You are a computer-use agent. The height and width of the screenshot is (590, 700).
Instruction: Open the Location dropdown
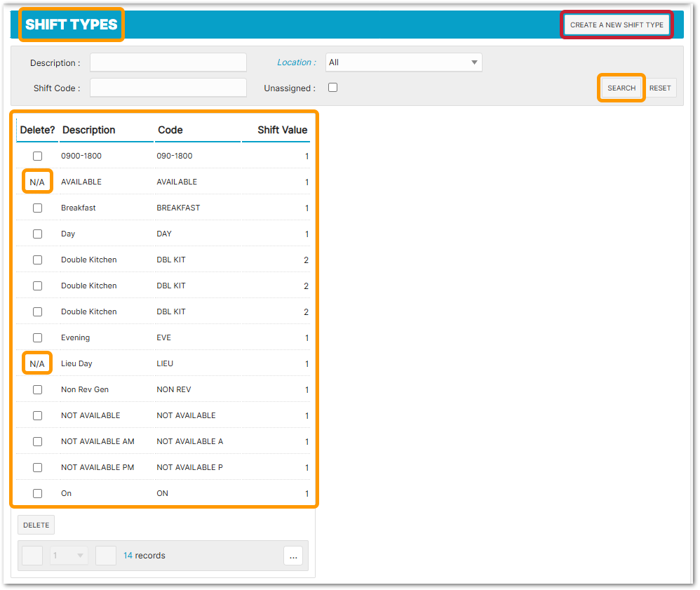coord(403,62)
